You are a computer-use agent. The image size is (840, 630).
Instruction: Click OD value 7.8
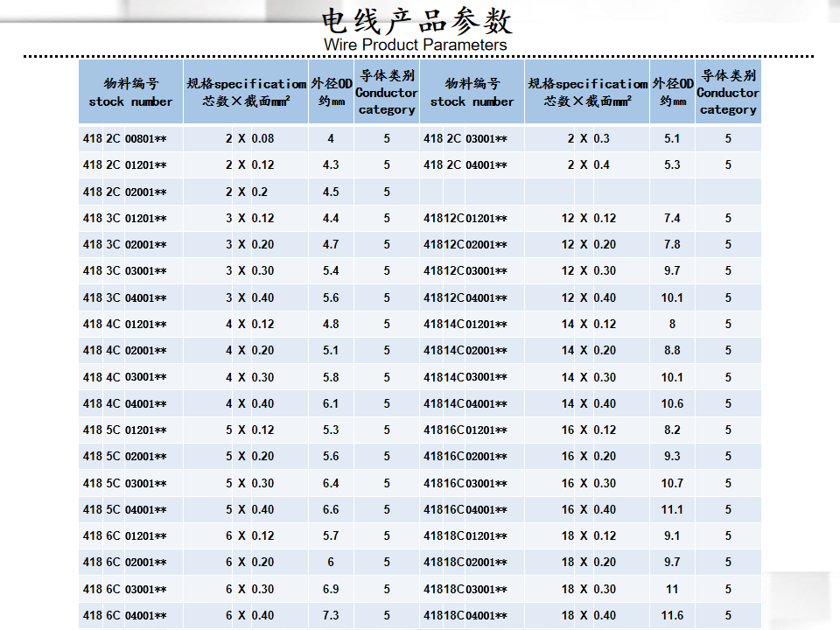(672, 245)
